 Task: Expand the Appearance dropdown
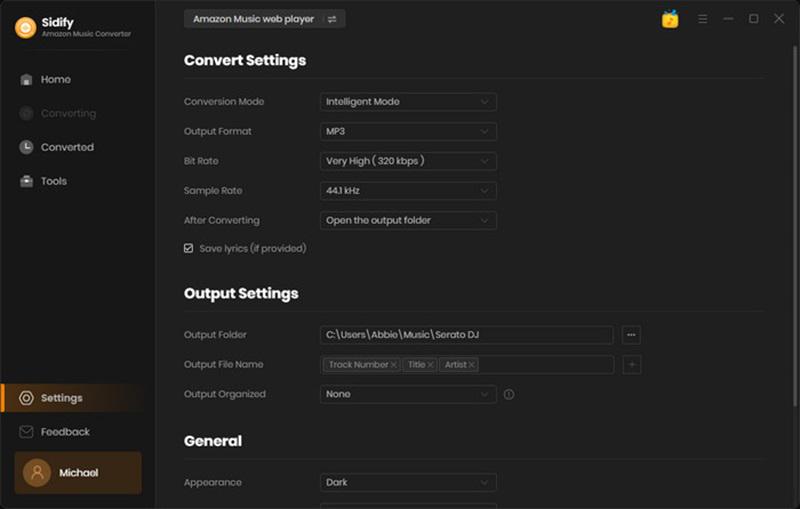[x=408, y=482]
